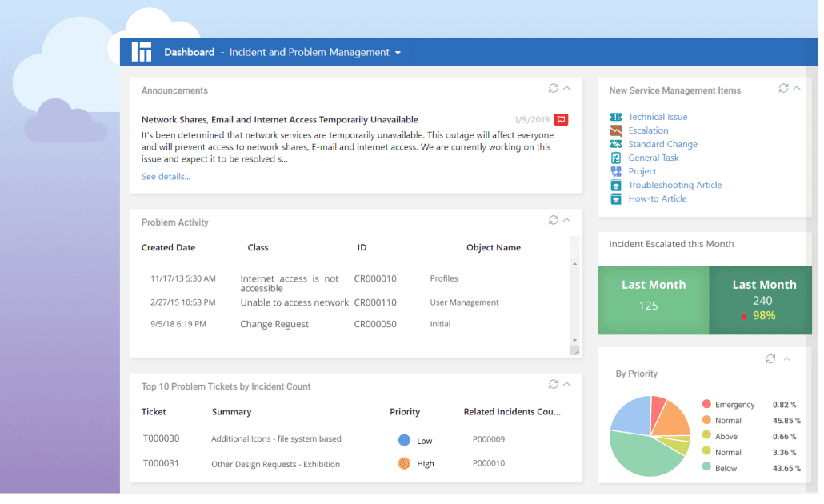Image resolution: width=824 pixels, height=504 pixels.
Task: Open ticket T000030
Action: click(162, 438)
